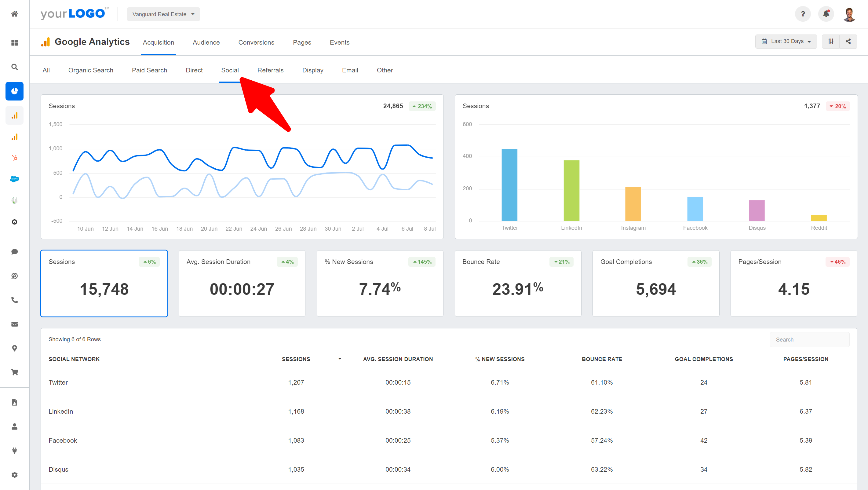This screenshot has height=490, width=868.
Task: Open the HubSpot integration icon in the sidebar
Action: coord(14,158)
